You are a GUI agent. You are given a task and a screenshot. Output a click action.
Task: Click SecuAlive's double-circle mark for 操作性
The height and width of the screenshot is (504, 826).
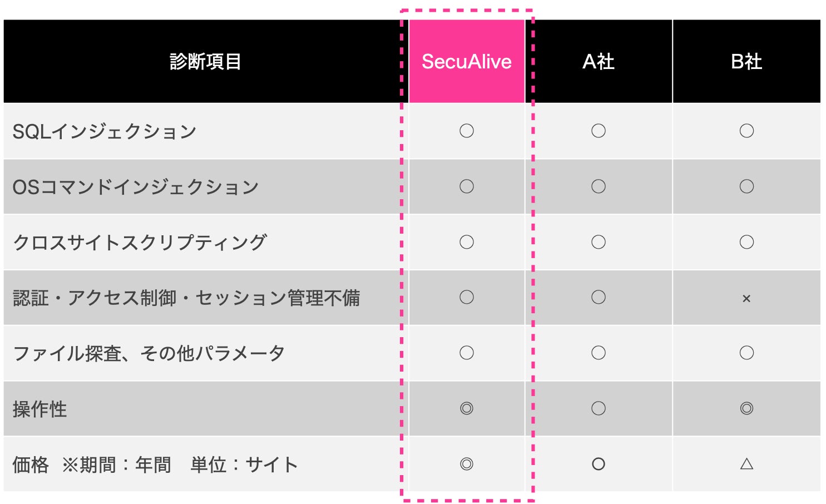coord(466,408)
